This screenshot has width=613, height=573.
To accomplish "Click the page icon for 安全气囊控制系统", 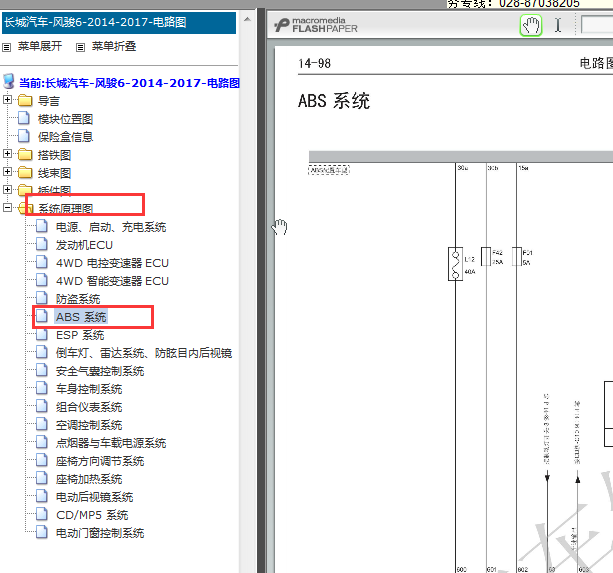I will pos(42,370).
